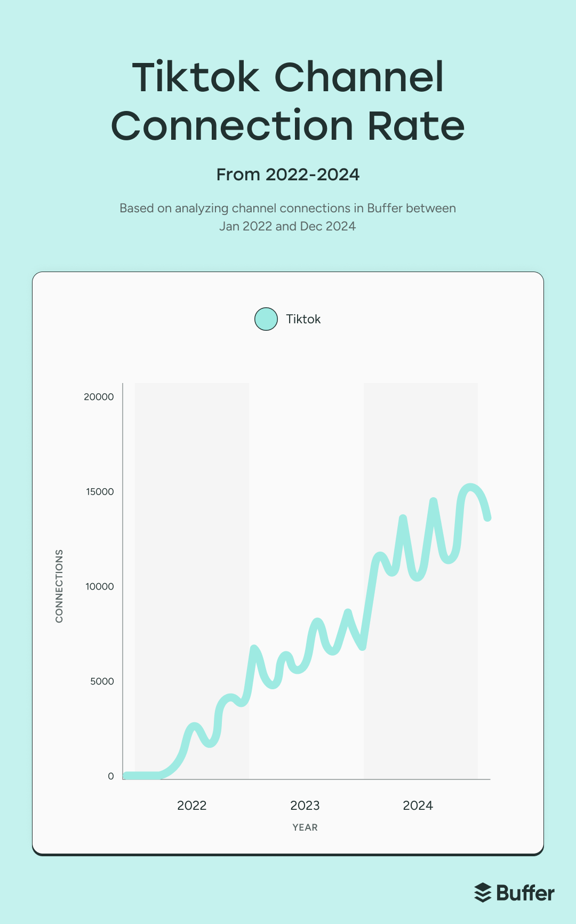This screenshot has height=924, width=576.
Task: Click the 0 y-axis value
Action: point(111,776)
